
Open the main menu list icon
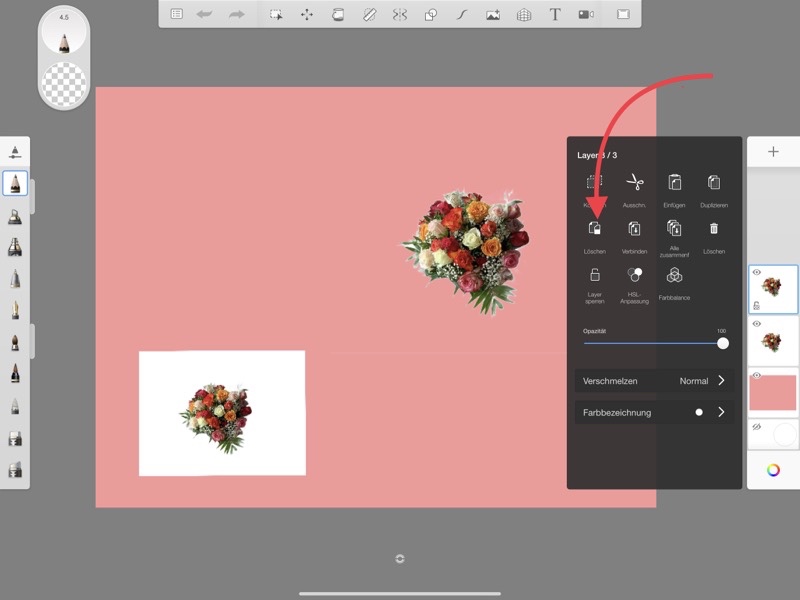pyautogui.click(x=177, y=15)
